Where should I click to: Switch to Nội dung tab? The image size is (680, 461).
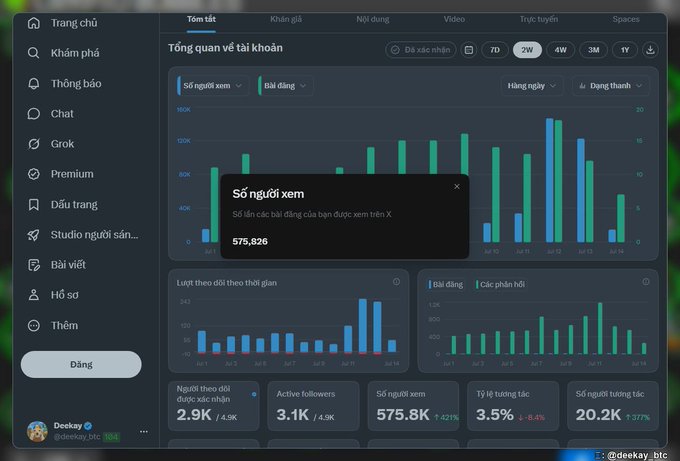tap(373, 19)
